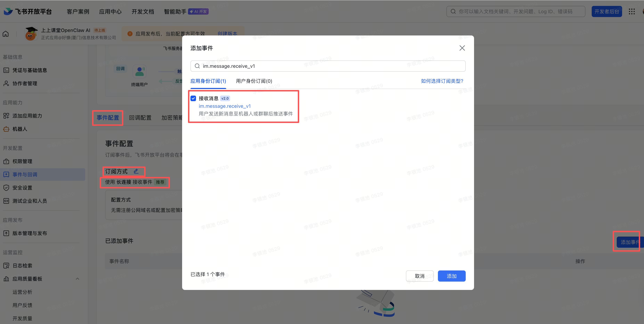Click the im.message.receive_v1 event link
The image size is (644, 324).
click(x=225, y=106)
